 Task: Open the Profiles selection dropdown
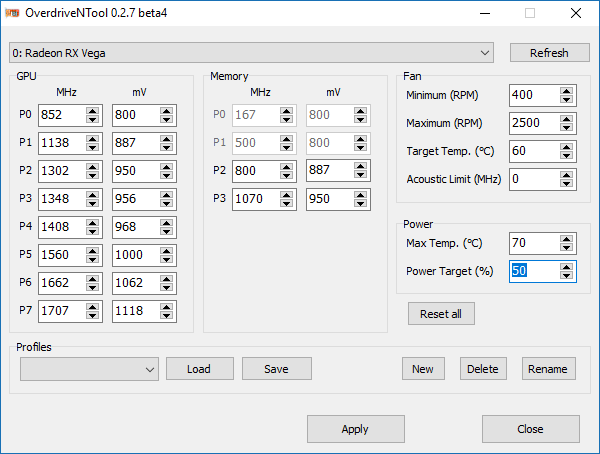89,369
